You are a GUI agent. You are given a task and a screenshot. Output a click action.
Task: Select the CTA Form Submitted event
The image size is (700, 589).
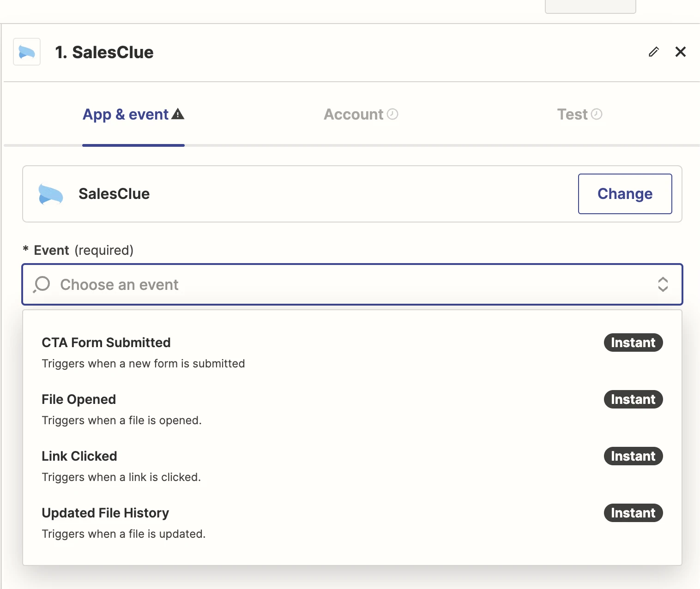[352, 353]
